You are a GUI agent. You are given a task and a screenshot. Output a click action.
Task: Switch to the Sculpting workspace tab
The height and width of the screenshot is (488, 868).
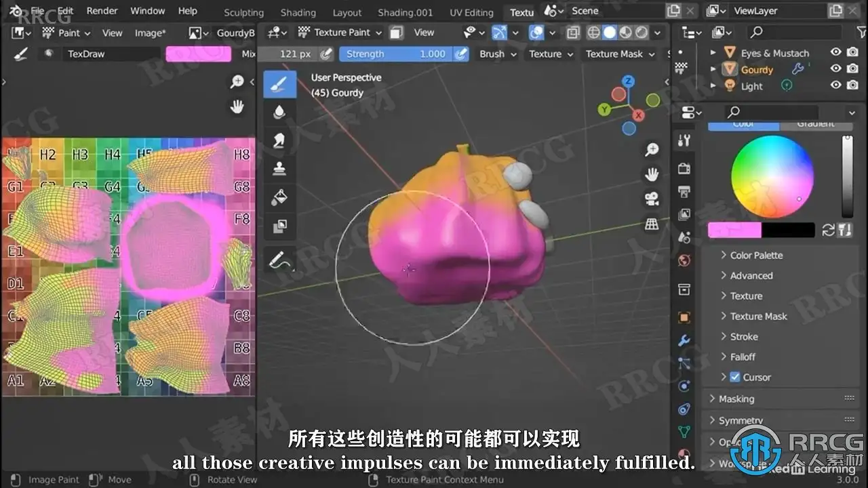(243, 12)
